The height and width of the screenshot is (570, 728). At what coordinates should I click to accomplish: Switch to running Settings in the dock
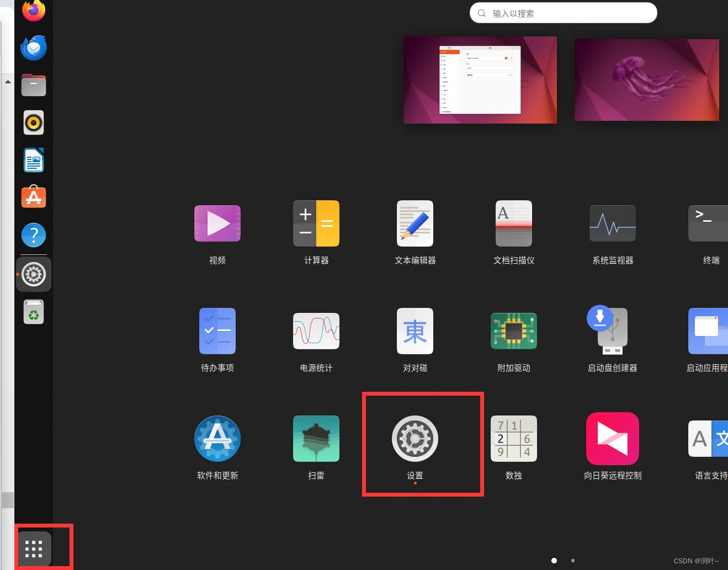pos(34,274)
